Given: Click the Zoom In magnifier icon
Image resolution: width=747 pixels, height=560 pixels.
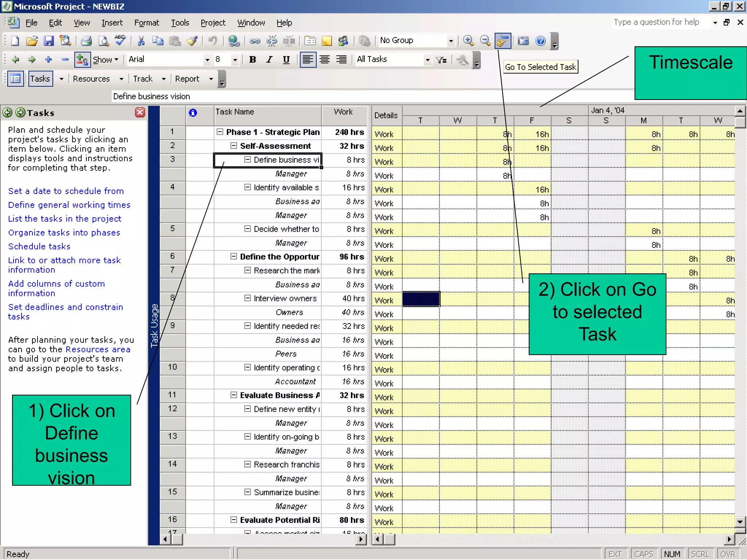Looking at the screenshot, I should [x=468, y=40].
